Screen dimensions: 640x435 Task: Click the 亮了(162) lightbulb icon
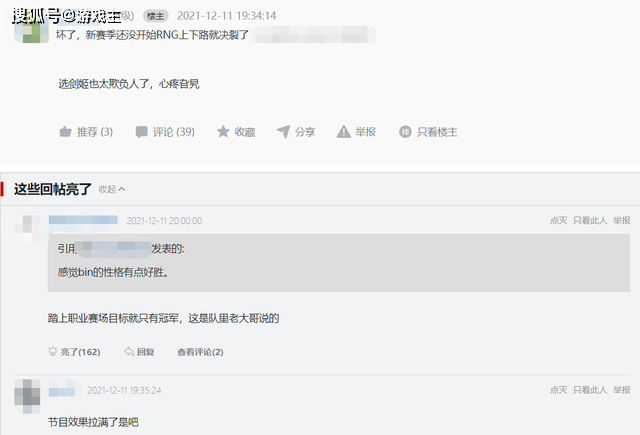(x=52, y=351)
